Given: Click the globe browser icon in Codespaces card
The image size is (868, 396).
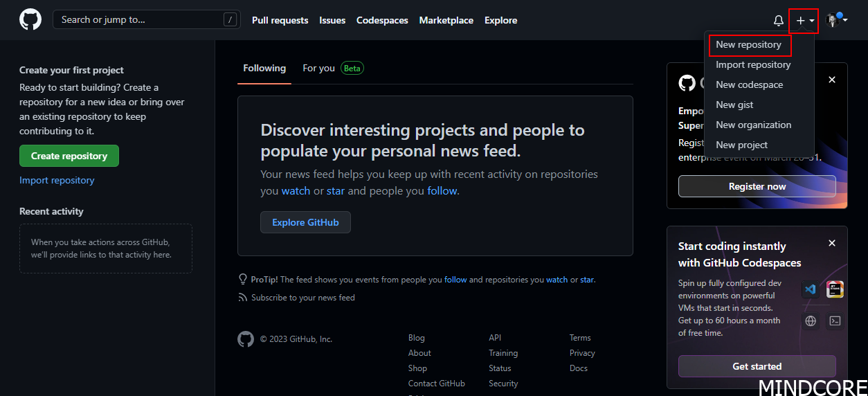Looking at the screenshot, I should 811,321.
